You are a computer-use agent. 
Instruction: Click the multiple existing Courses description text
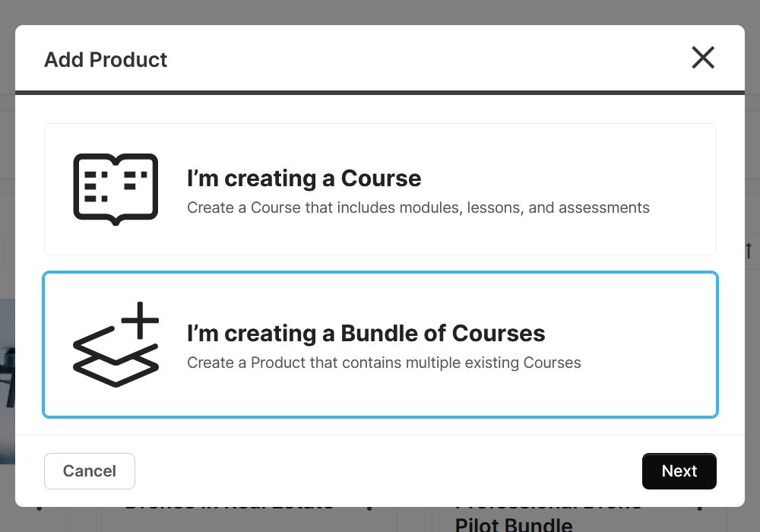(x=384, y=363)
